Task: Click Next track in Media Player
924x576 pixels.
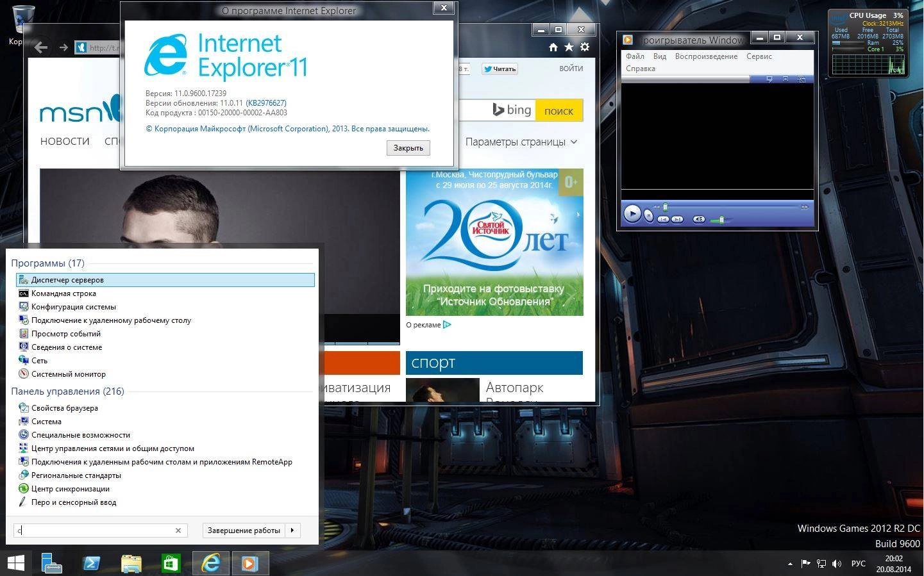Action: [x=677, y=219]
